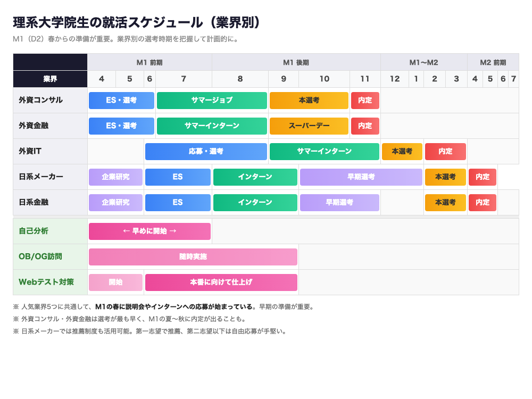Select the 随時実施 bar in OB/OG訪問 row
532x399 pixels.
coord(193,256)
